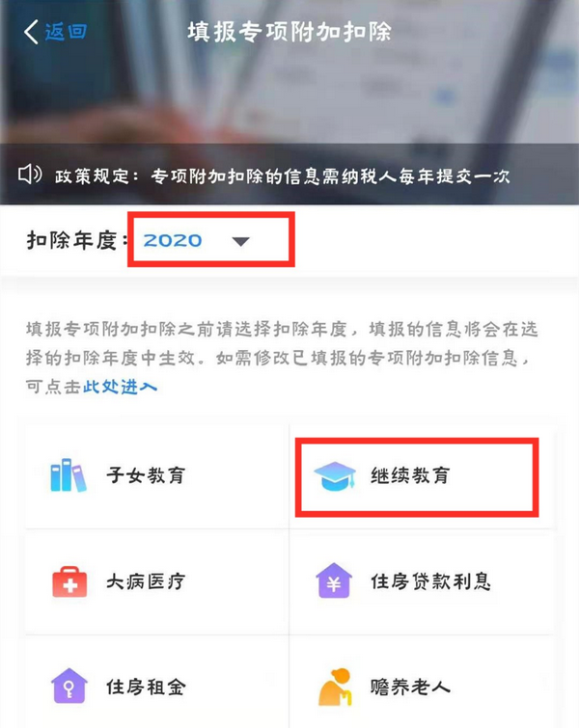Go back via 返回 text

point(66,32)
